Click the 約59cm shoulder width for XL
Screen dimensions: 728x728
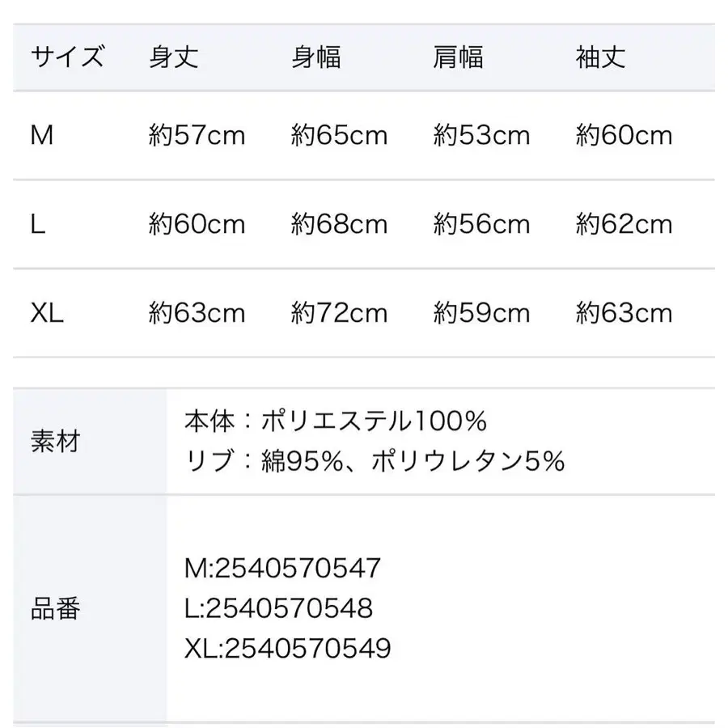(x=481, y=312)
